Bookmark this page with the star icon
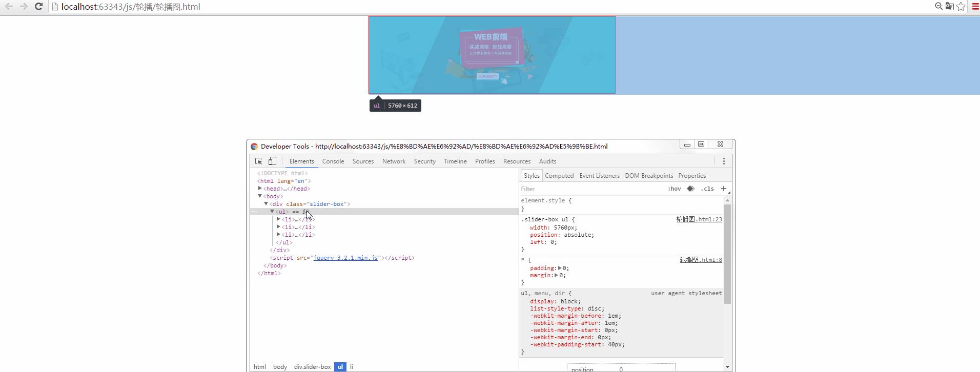This screenshot has width=980, height=372. click(x=961, y=6)
